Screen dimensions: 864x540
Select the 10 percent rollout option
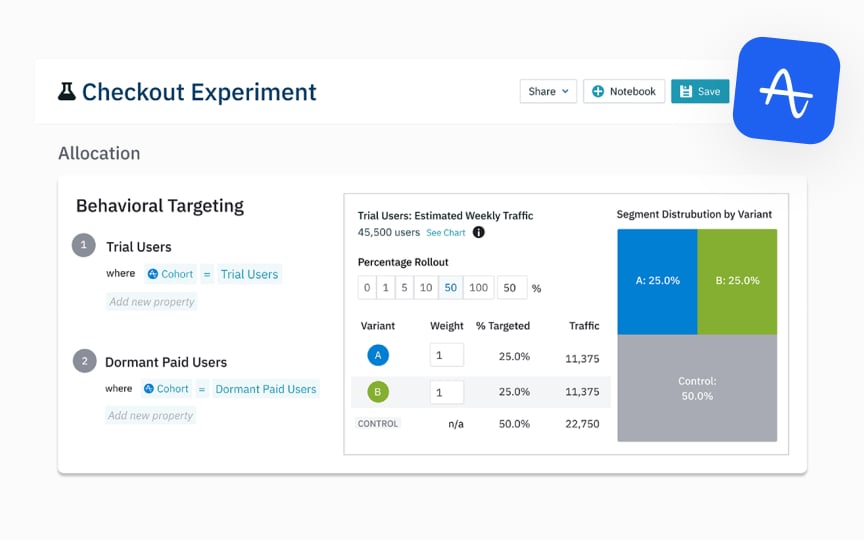point(426,288)
